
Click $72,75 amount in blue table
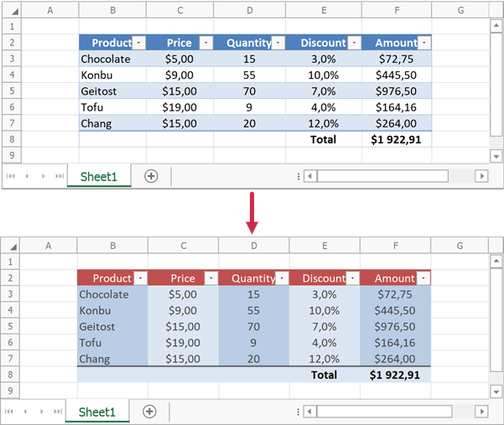(397, 60)
